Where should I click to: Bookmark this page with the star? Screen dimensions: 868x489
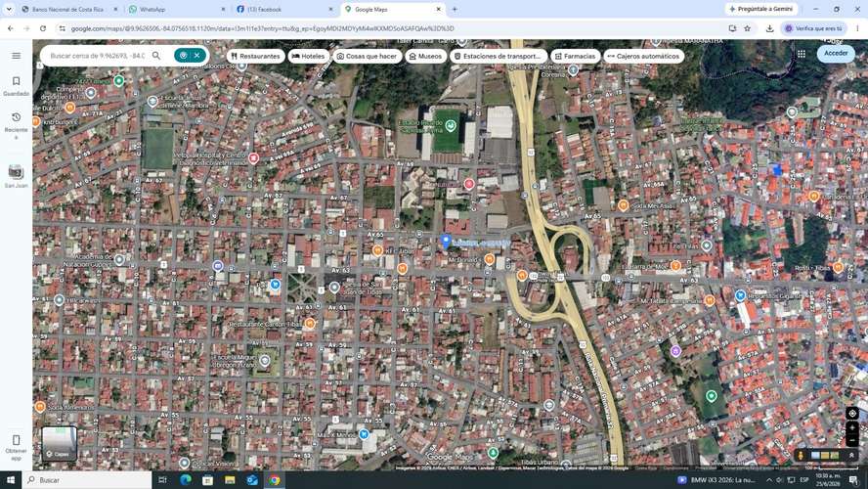pyautogui.click(x=748, y=28)
